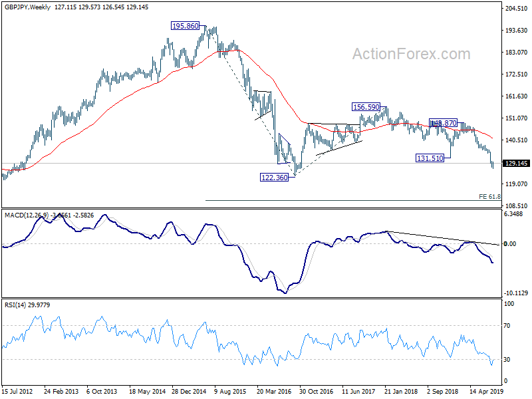Click the FE 61.8 label
The image size is (532, 399).
pyautogui.click(x=489, y=196)
